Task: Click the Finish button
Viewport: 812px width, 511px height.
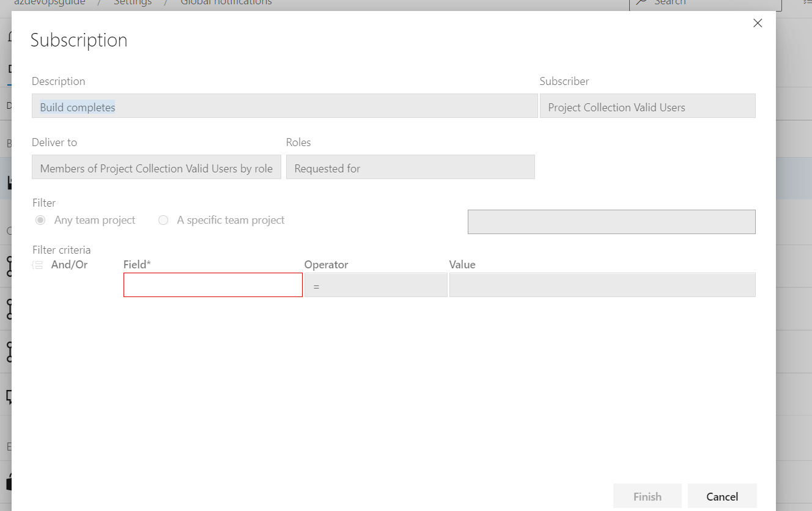Action: [648, 496]
